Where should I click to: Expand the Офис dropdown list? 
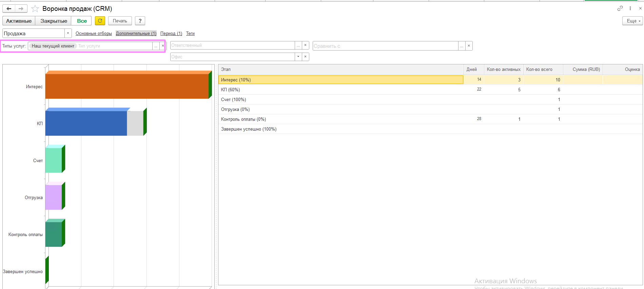click(298, 57)
